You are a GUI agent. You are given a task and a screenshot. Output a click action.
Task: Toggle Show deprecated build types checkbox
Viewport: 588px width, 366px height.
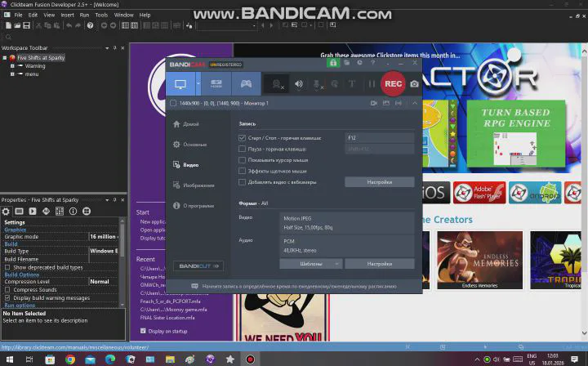pos(7,267)
